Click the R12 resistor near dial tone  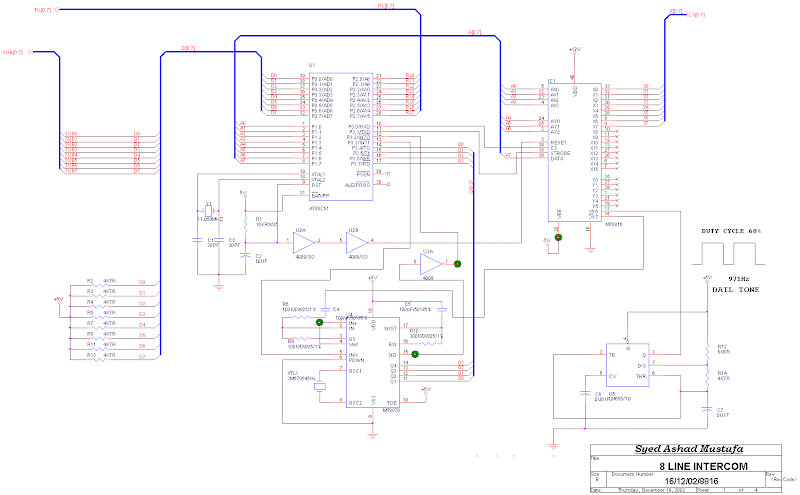(707, 351)
